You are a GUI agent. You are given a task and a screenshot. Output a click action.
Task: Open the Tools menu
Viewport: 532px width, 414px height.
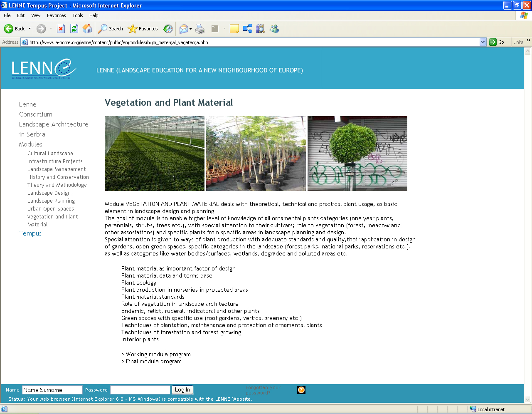coord(78,15)
